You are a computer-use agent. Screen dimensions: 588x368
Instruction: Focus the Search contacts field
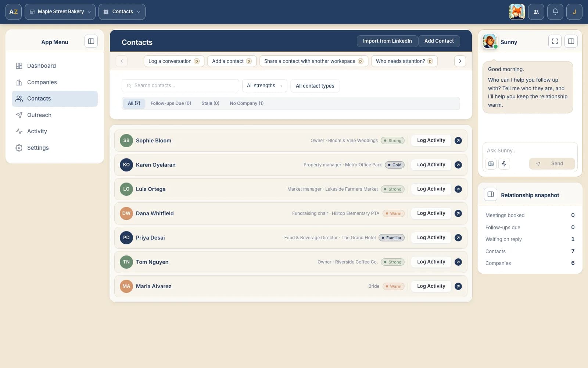[x=180, y=86]
